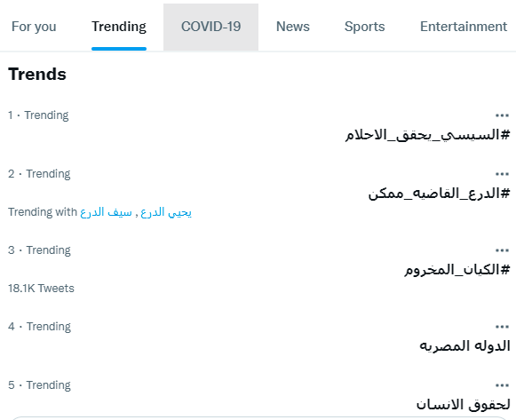
Task: Open hashtag #الكيان_المخروم trend
Action: [x=457, y=270]
